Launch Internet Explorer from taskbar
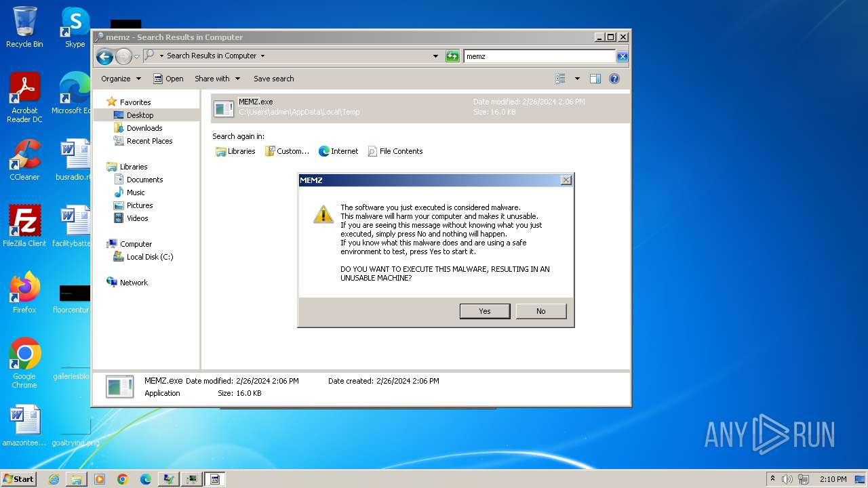This screenshot has width=868, height=488. tap(54, 479)
